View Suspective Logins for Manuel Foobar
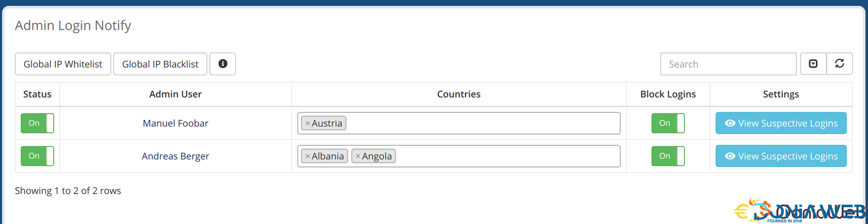The image size is (868, 224). coord(781,123)
